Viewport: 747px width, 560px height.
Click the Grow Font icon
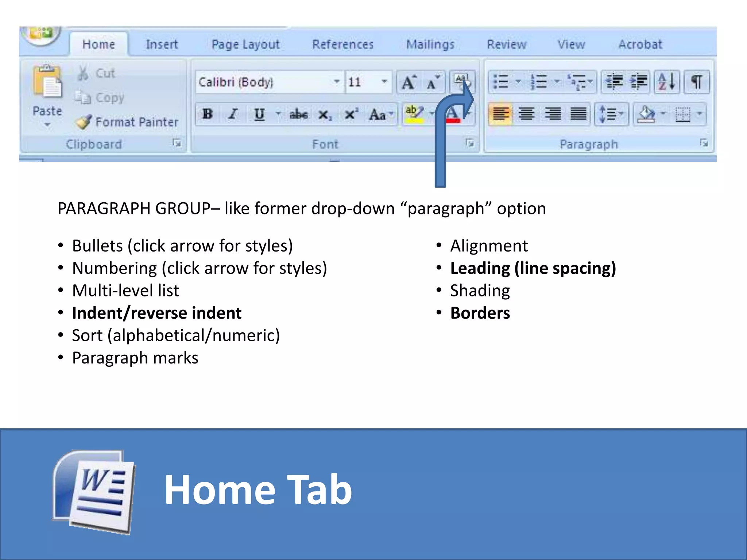point(409,82)
